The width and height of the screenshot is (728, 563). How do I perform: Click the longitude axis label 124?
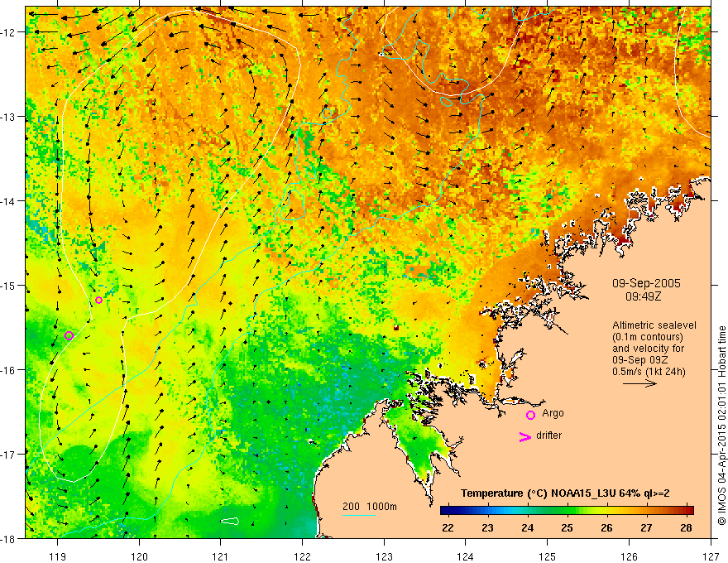(x=466, y=556)
